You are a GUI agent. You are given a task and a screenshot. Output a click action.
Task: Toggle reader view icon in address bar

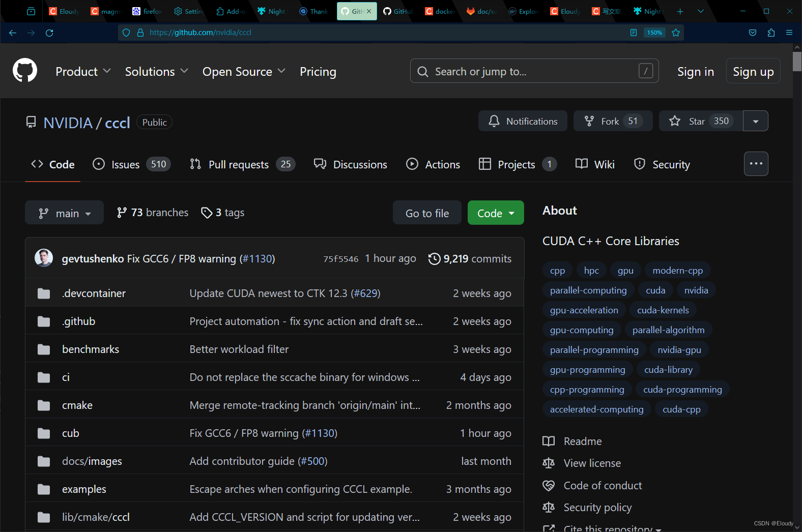click(x=634, y=33)
